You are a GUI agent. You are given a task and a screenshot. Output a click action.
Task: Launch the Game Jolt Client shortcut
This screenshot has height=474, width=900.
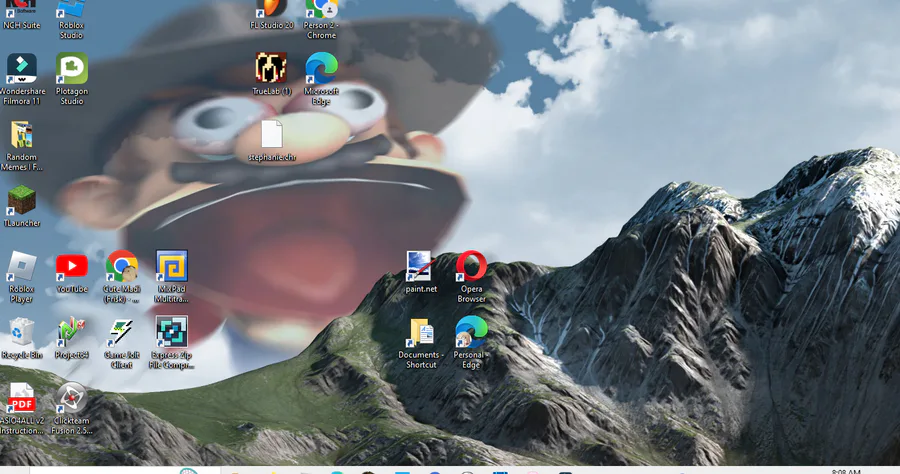point(122,343)
